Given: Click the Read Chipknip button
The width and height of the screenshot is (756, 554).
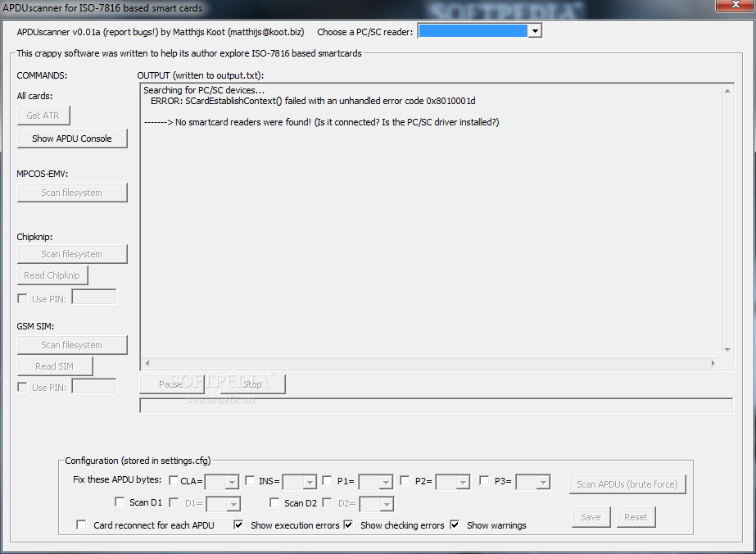Looking at the screenshot, I should 52,275.
